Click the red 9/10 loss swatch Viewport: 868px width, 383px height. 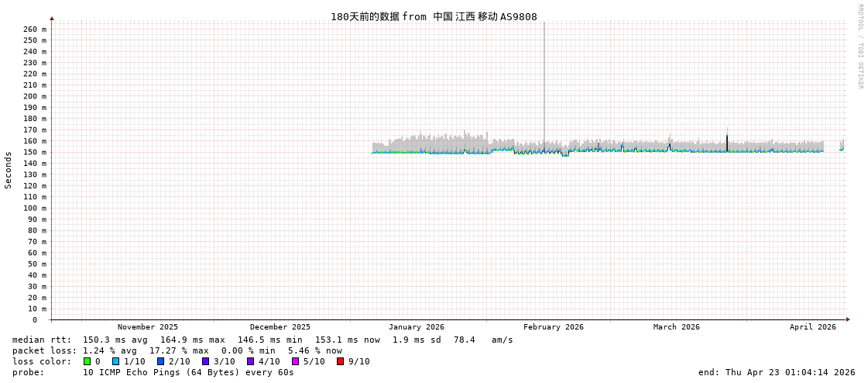[x=340, y=361]
